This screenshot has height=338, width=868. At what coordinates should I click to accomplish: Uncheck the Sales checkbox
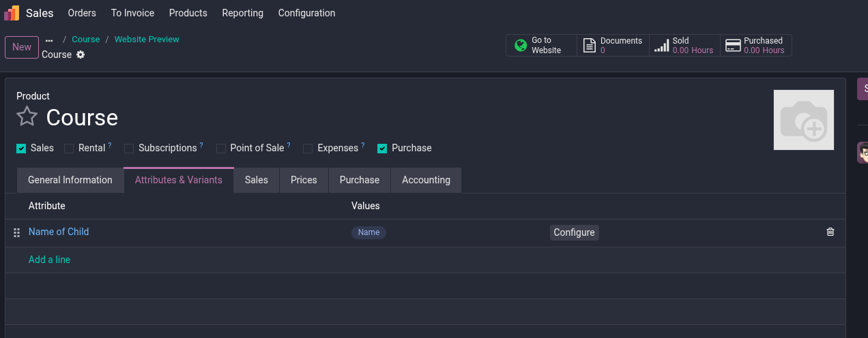pos(21,149)
